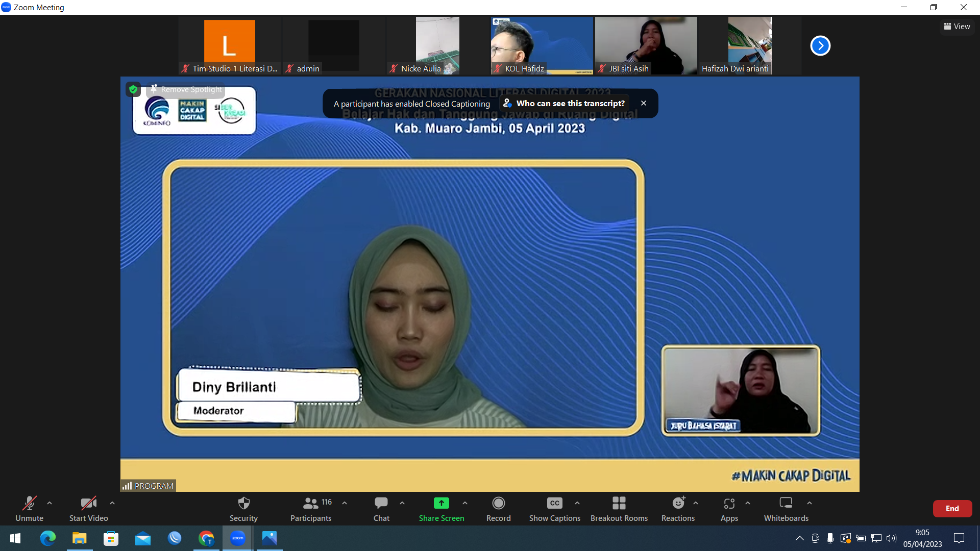
Task: Open Google Chrome from the taskbar
Action: [x=206, y=538]
